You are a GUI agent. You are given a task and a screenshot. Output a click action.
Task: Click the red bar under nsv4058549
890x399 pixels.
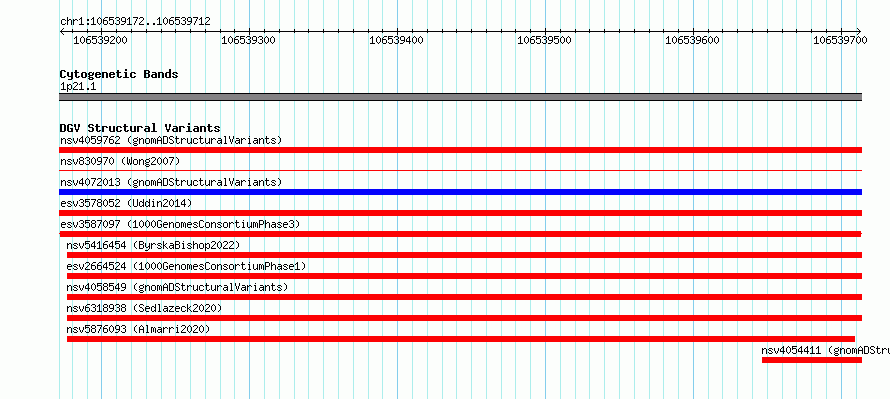tap(464, 297)
